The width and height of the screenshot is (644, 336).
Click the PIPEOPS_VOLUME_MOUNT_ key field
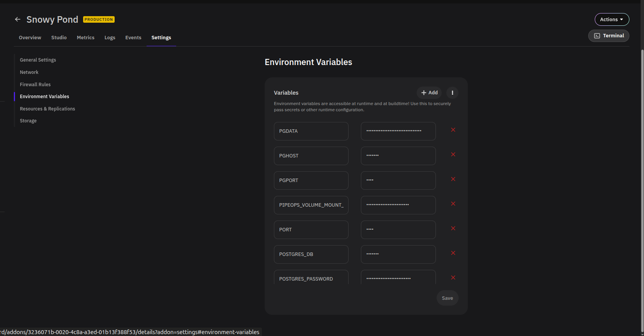click(x=311, y=205)
